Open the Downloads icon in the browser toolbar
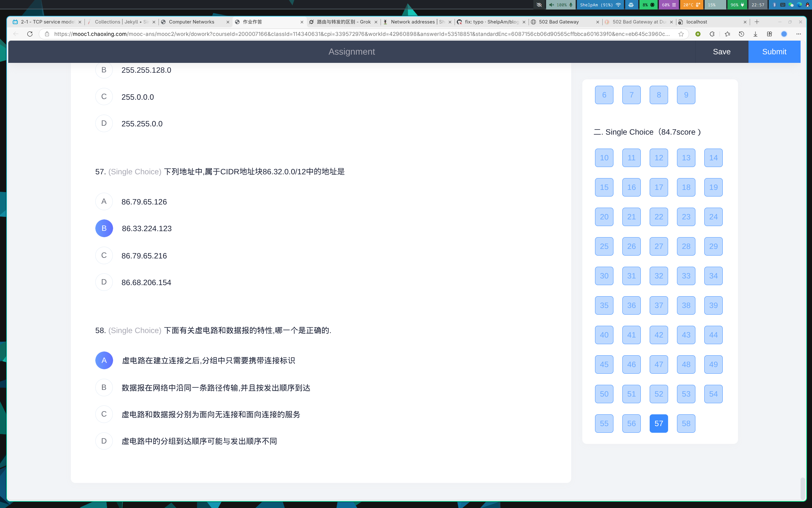This screenshot has width=812, height=508. point(755,34)
